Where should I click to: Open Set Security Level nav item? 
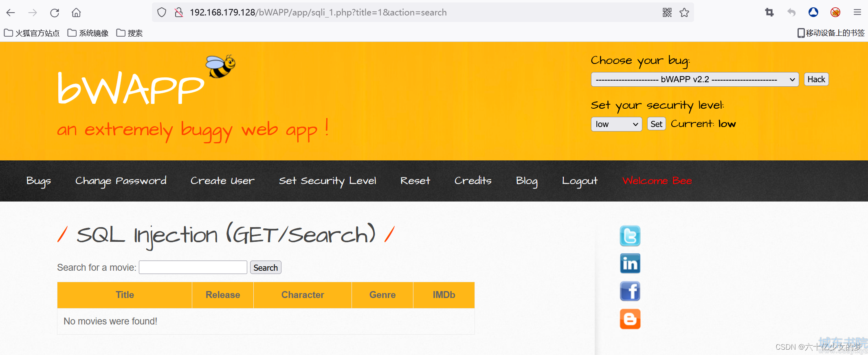tap(327, 181)
